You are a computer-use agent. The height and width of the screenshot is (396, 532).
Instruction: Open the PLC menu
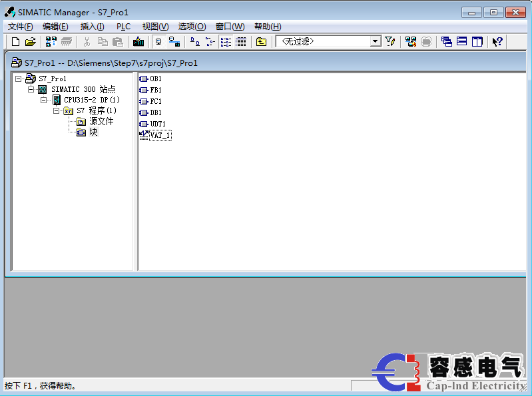pos(123,27)
